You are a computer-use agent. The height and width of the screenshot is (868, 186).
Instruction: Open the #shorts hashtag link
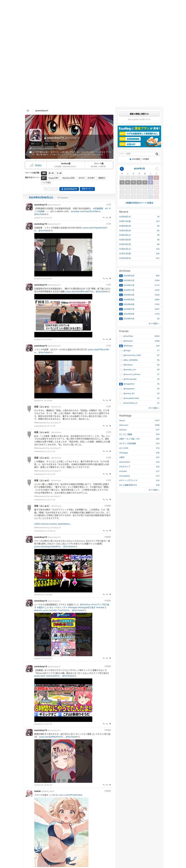[123, 430]
